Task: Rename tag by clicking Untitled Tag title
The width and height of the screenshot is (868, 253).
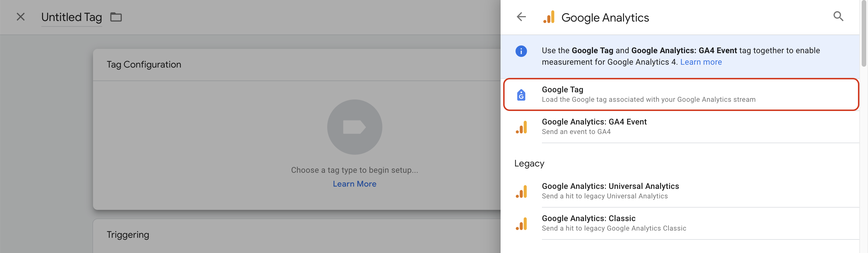Action: pos(71,17)
